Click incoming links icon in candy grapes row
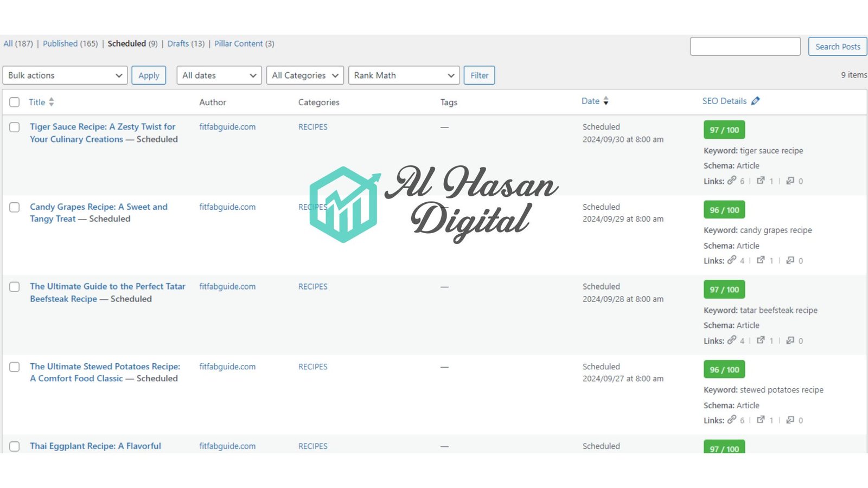This screenshot has height=488, width=868. point(790,260)
